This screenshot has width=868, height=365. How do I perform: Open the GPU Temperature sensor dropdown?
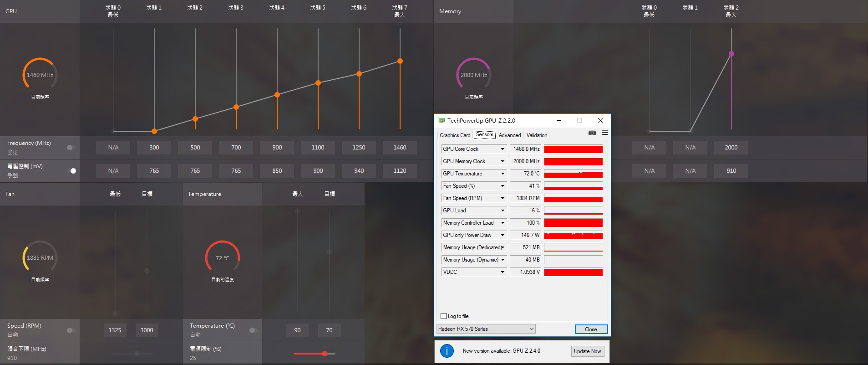503,174
